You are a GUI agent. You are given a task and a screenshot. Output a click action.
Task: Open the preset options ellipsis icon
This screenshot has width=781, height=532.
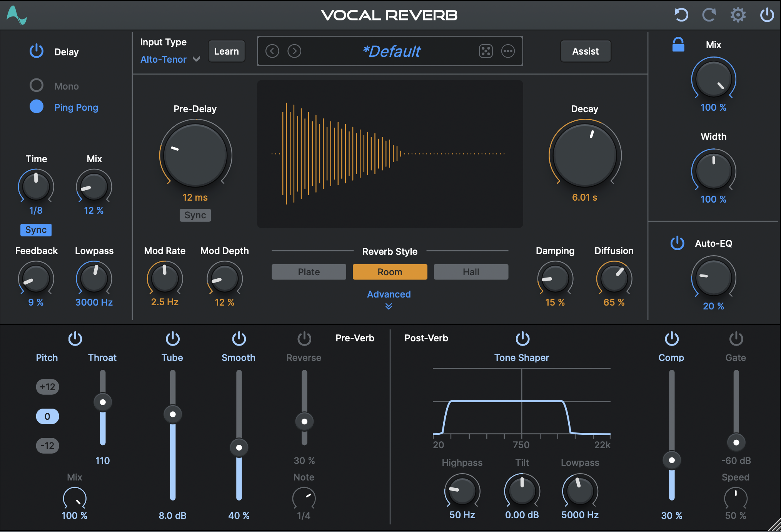tap(508, 51)
